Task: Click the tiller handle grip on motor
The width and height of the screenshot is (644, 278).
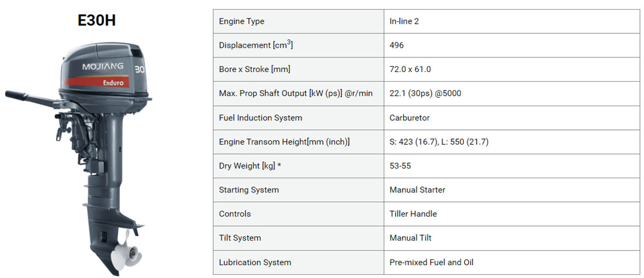Action: [x=17, y=95]
